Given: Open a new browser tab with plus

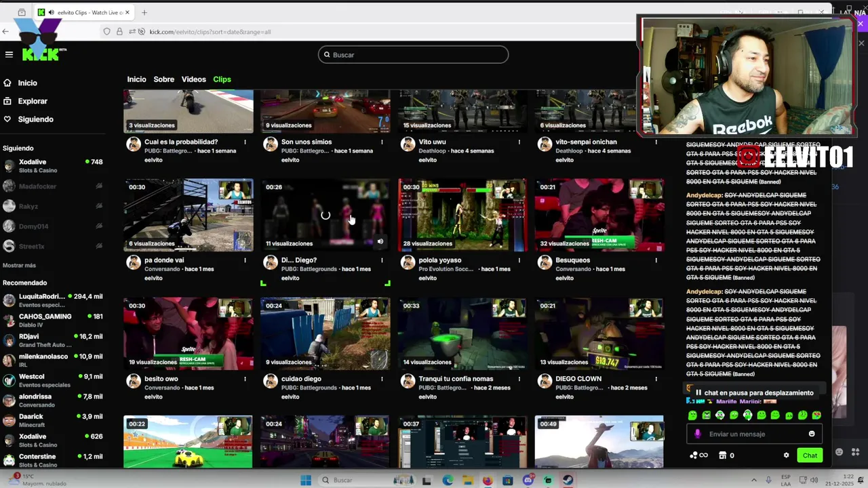Looking at the screenshot, I should [144, 12].
